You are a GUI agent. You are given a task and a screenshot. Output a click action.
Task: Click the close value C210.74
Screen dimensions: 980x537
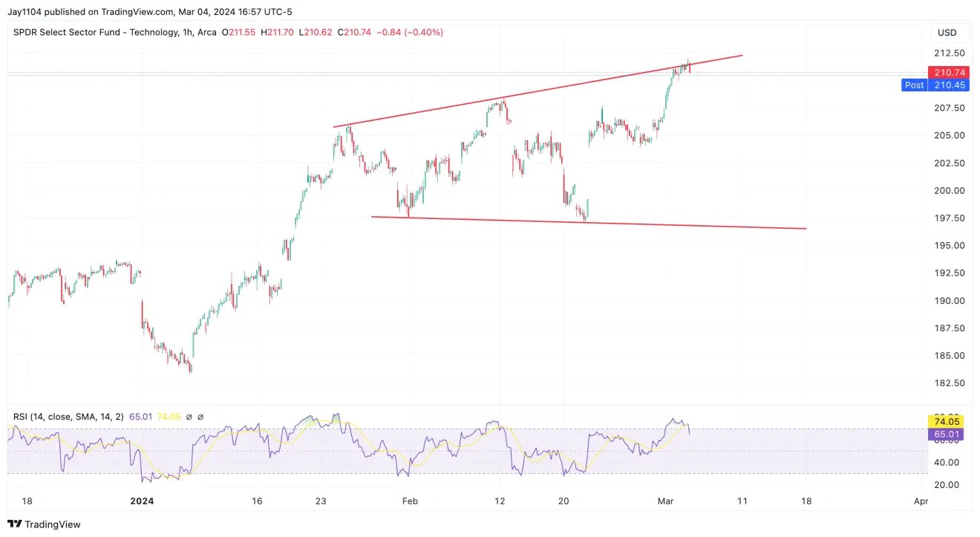(x=355, y=33)
